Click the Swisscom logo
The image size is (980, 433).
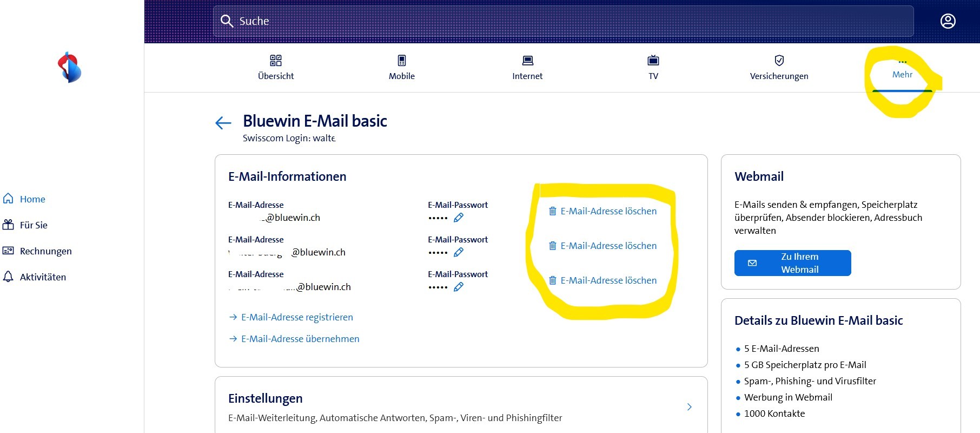point(69,68)
